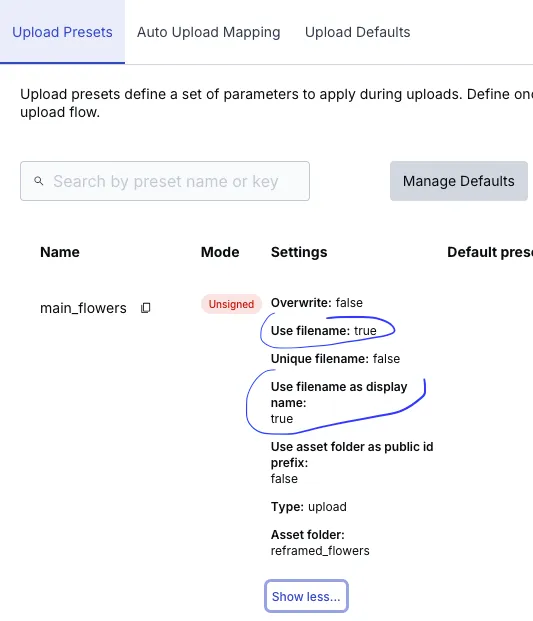Viewport: 533px width, 621px height.
Task: Switch to Auto Upload Mapping tab
Action: tap(208, 32)
